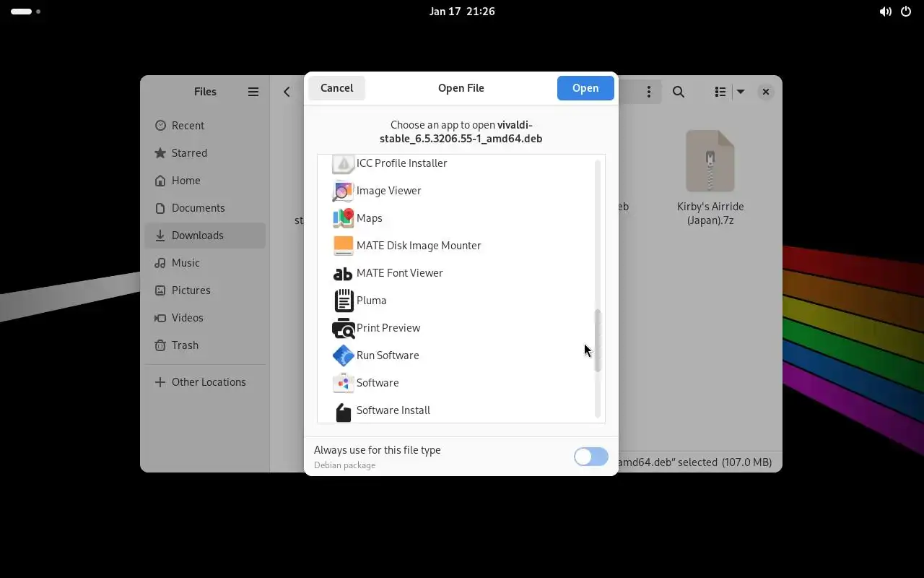Screen dimensions: 924x578
Task: Switch Files to list view icon
Action: click(720, 92)
